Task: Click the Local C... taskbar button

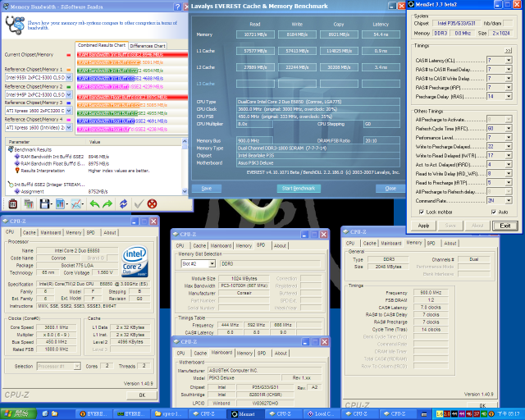Action: tap(321, 414)
